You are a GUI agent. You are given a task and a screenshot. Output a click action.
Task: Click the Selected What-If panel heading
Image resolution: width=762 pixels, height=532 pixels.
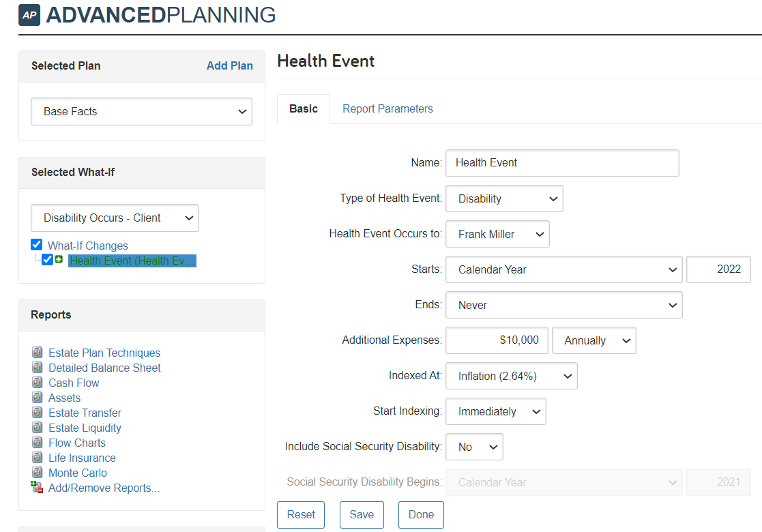(x=73, y=172)
